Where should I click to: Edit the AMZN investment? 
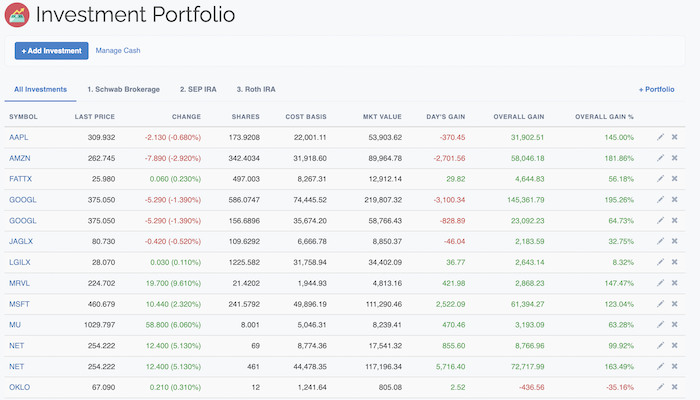click(660, 158)
